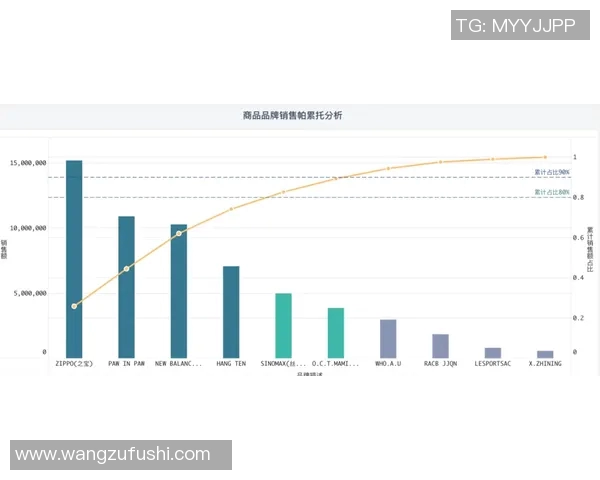Click cumulative line point above ZIPPO
Image resolution: width=600 pixels, height=480 pixels.
coord(74,306)
